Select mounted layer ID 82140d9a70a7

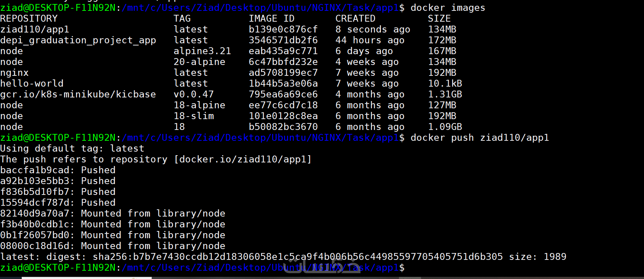click(x=35, y=213)
